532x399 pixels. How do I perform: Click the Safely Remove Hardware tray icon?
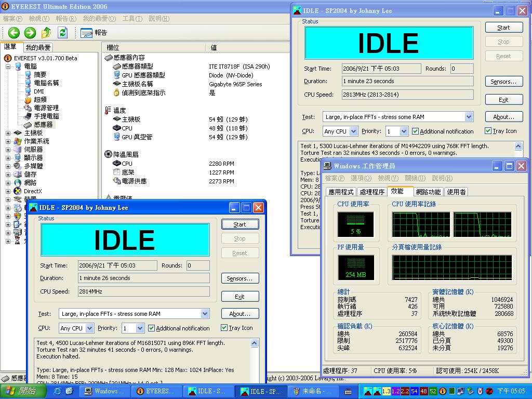pyautogui.click(x=470, y=391)
